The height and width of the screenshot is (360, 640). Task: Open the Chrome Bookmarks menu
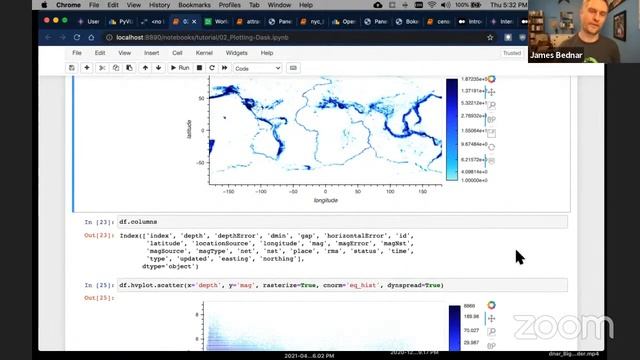point(194,5)
